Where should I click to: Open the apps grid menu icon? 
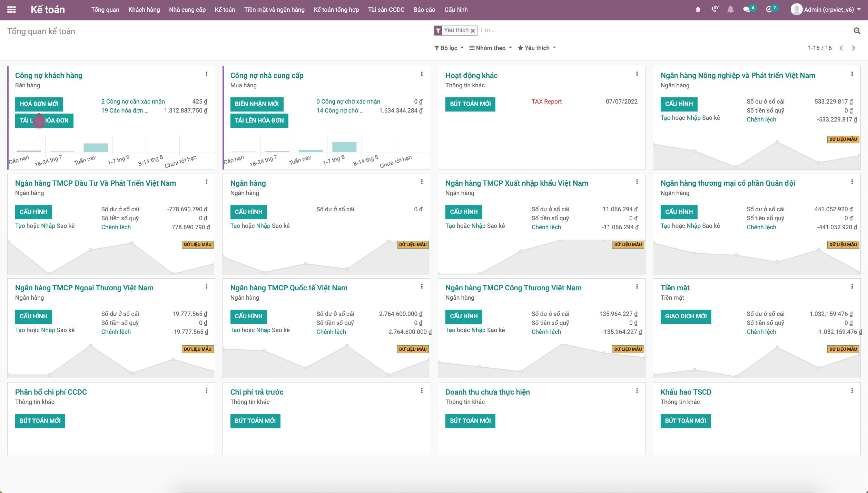pos(11,10)
